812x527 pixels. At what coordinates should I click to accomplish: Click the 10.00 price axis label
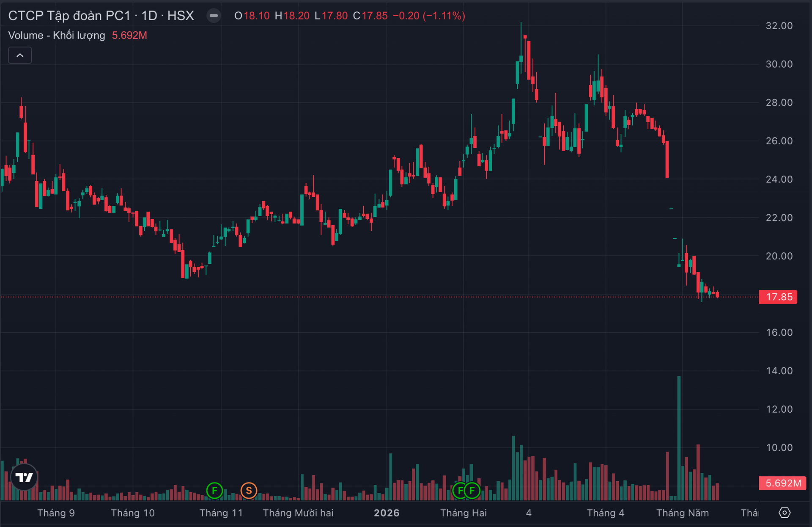pos(779,447)
